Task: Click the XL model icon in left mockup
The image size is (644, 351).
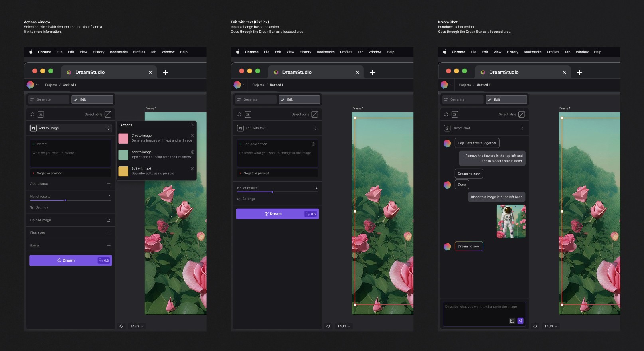Action: (41, 114)
